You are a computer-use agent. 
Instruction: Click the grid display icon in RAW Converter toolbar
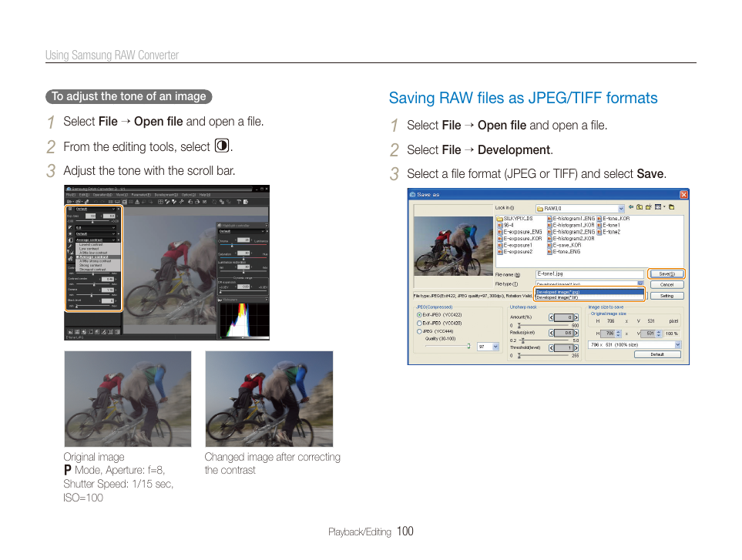click(160, 202)
